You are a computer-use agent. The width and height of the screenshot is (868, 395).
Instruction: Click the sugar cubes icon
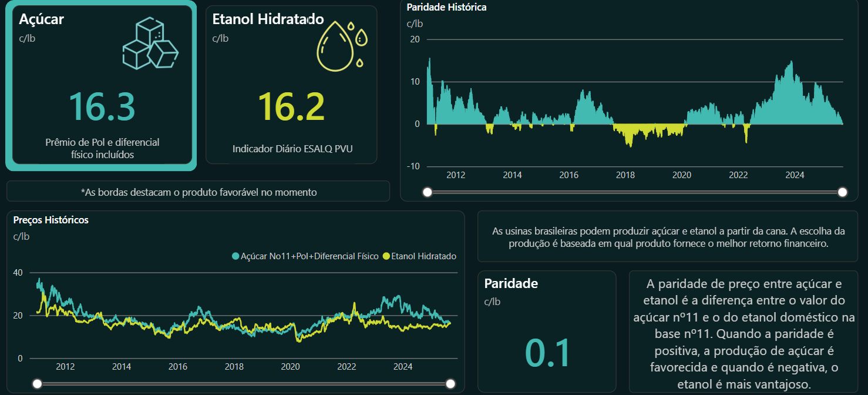pos(150,44)
